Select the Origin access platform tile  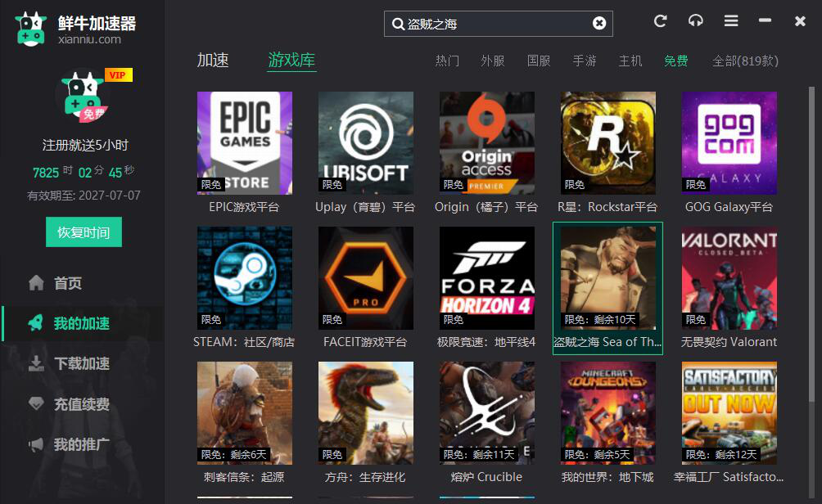click(x=487, y=143)
